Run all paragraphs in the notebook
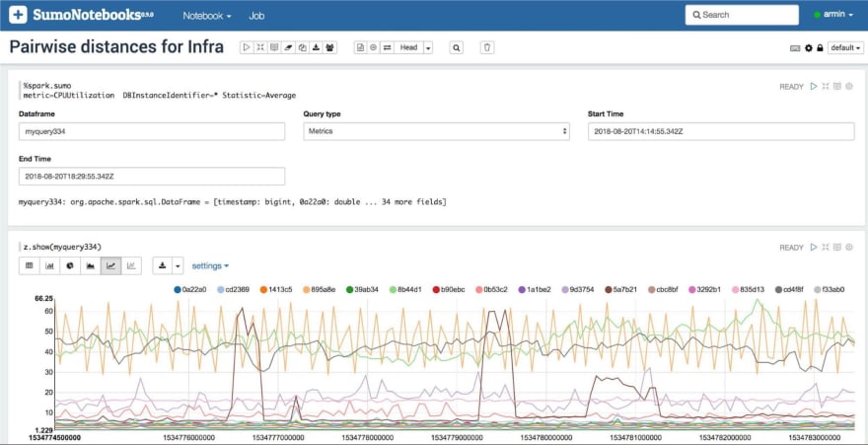Image resolution: width=868 pixels, height=445 pixels. tap(247, 47)
